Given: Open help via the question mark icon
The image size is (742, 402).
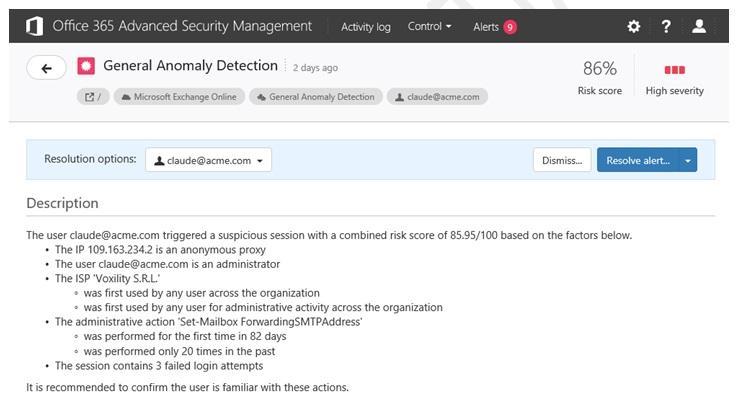Looking at the screenshot, I should [666, 27].
